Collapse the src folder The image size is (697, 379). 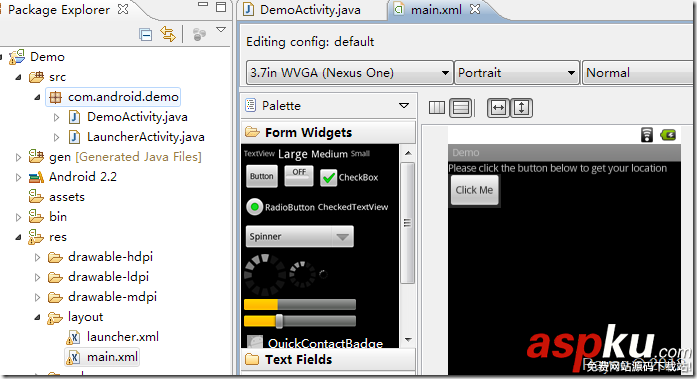(18, 77)
